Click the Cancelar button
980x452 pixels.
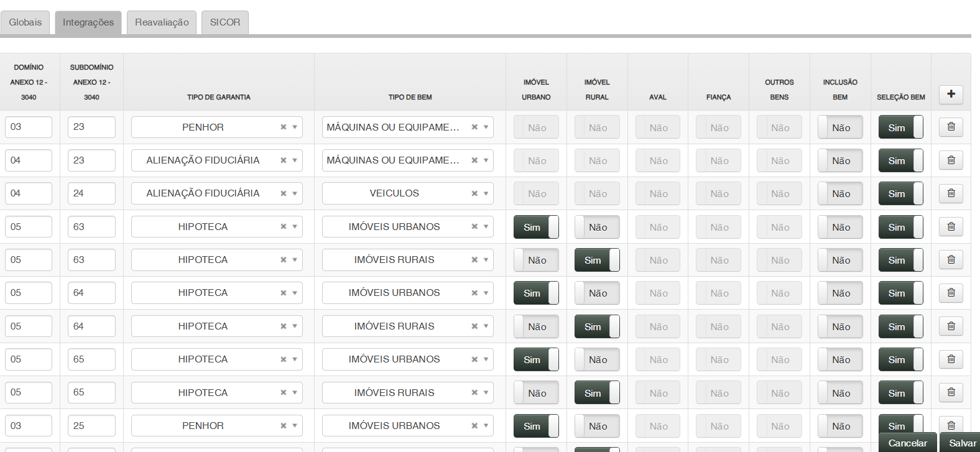click(x=907, y=443)
